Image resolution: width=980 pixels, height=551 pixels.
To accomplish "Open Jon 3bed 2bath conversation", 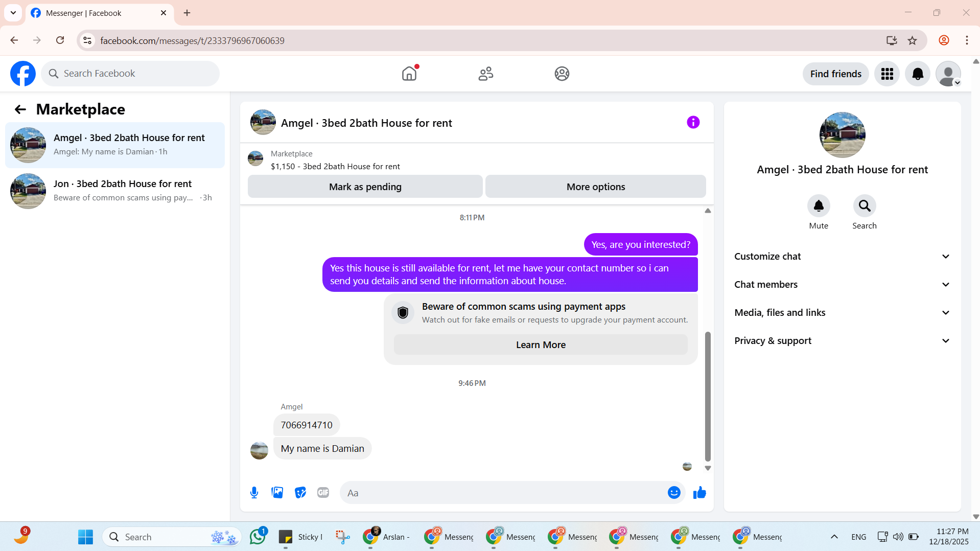I will 115,191.
